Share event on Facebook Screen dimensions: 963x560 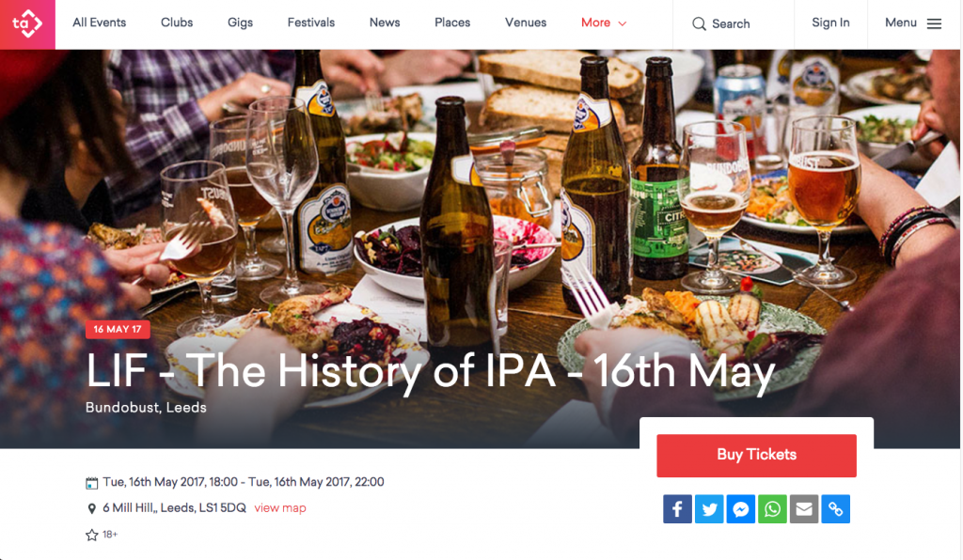(677, 509)
